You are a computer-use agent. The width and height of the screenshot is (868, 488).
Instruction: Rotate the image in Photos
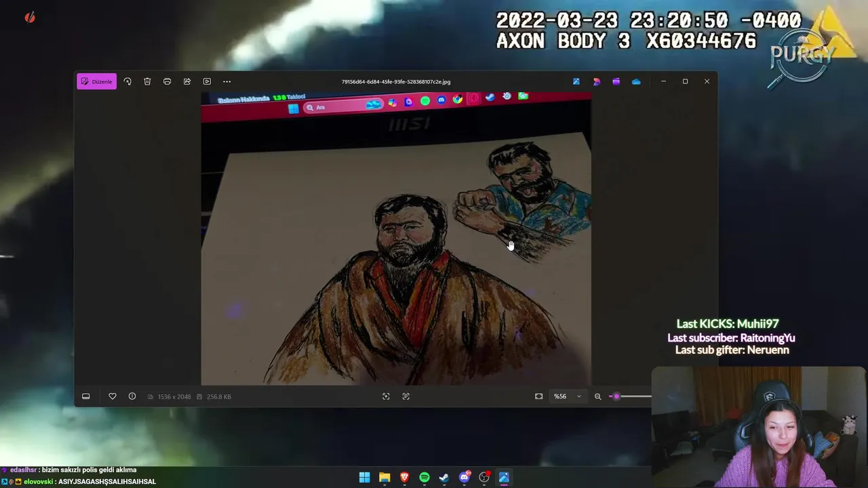tap(127, 81)
